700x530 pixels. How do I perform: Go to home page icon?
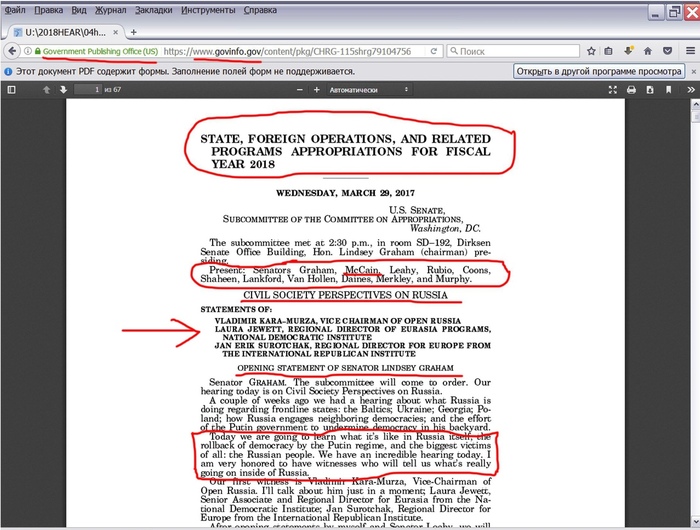(648, 51)
